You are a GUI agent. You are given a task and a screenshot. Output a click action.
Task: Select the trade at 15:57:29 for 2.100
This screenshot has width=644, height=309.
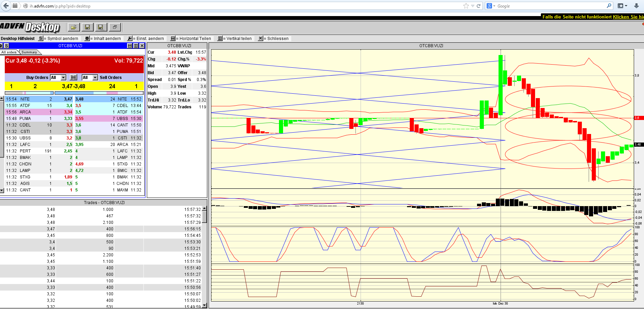pos(101,223)
